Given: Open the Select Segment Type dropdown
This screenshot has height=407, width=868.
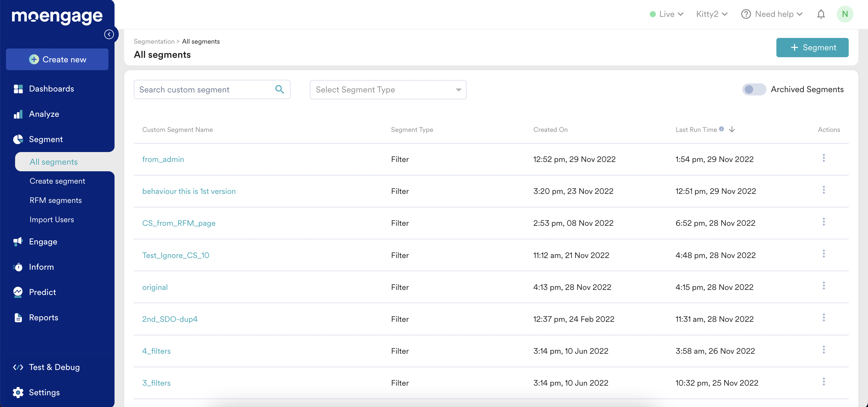Looking at the screenshot, I should [388, 89].
